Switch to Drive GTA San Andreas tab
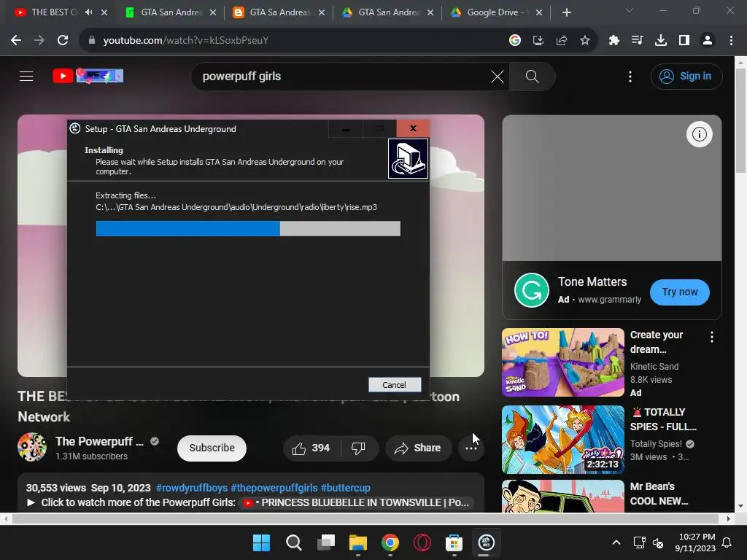The image size is (747, 560). pos(388,12)
